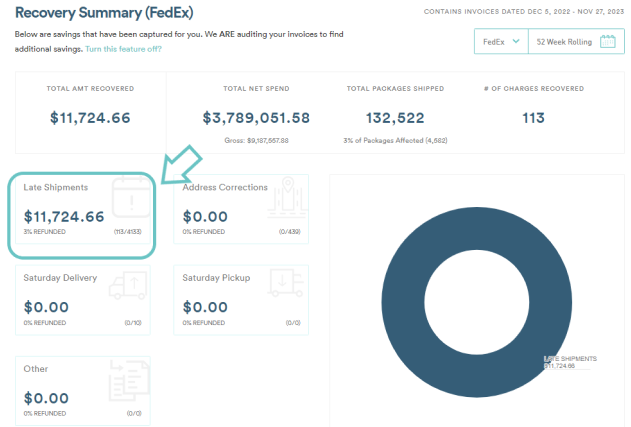Click the calendar icon beside 52 Week Rolling
The width and height of the screenshot is (631, 427).
click(x=606, y=42)
